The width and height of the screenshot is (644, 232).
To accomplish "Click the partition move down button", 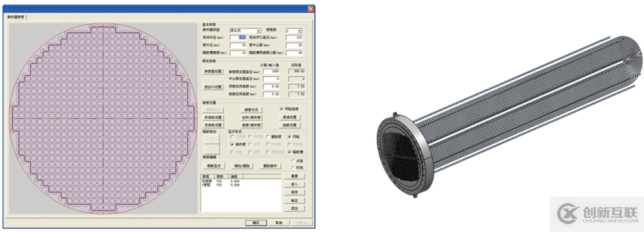I will coord(212,148).
